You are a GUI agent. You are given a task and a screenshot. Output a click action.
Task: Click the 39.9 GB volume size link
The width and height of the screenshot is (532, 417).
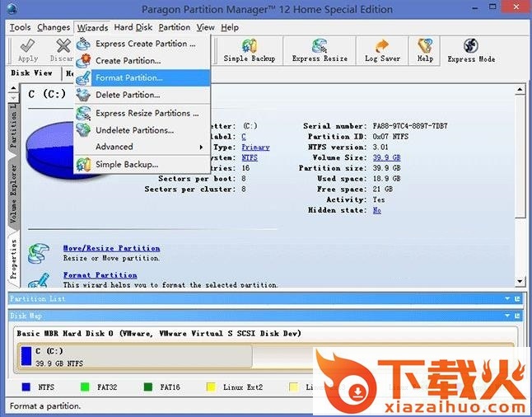click(x=387, y=157)
